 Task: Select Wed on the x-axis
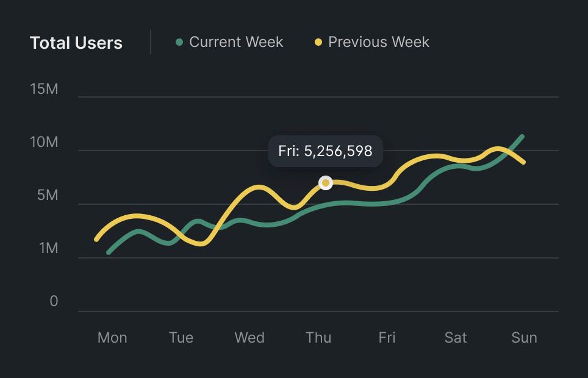(249, 338)
